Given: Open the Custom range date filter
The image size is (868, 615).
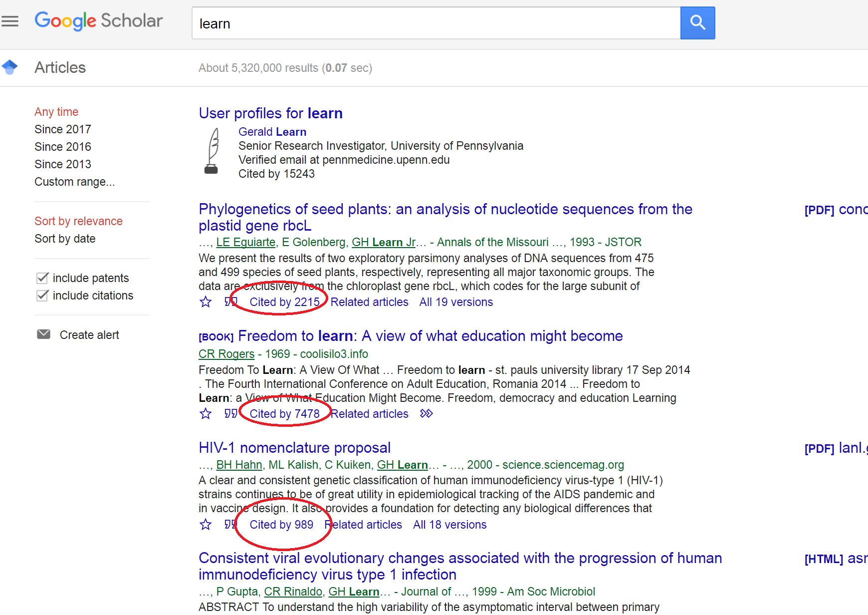Looking at the screenshot, I should (75, 182).
